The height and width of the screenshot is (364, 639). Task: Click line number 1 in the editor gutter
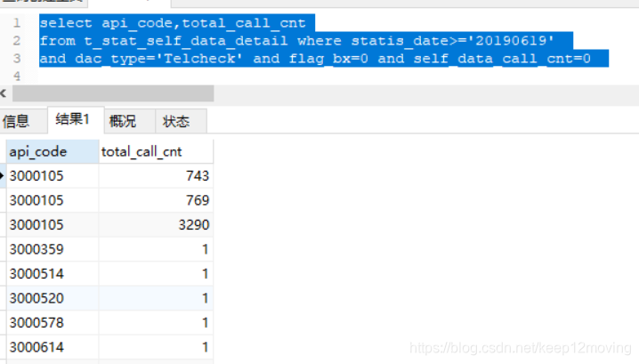pos(17,23)
